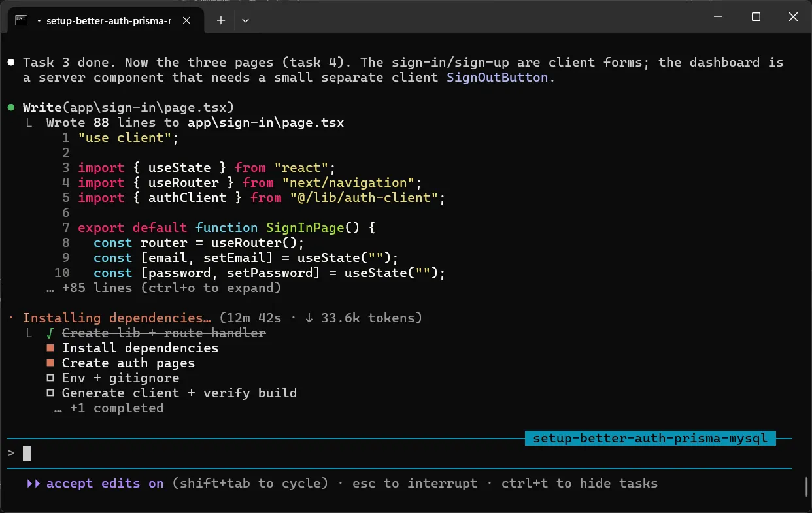
Task: Click 'Generate client + verify build' task
Action: click(179, 393)
